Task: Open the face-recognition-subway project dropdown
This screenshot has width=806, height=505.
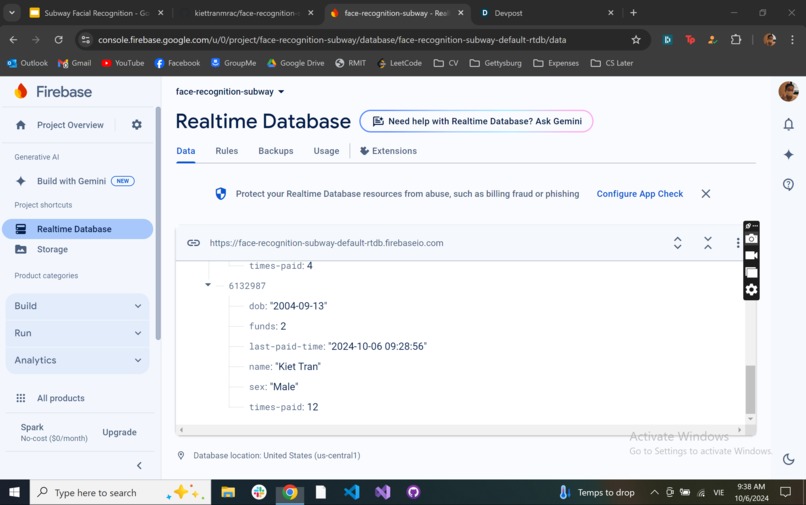Action: 230,92
